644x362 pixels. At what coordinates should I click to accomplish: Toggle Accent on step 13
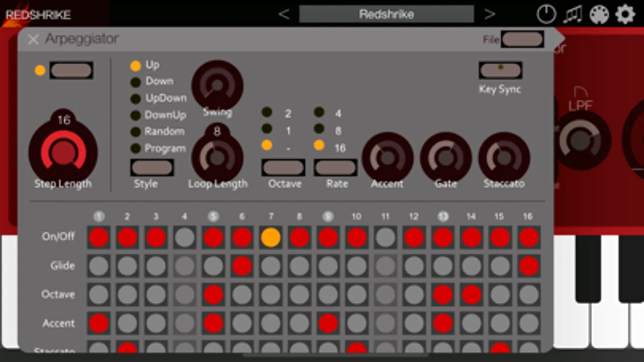pyautogui.click(x=443, y=323)
